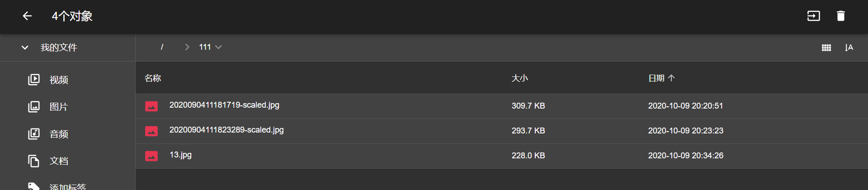Click the back arrow in header
The image size is (868, 190).
pyautogui.click(x=27, y=16)
